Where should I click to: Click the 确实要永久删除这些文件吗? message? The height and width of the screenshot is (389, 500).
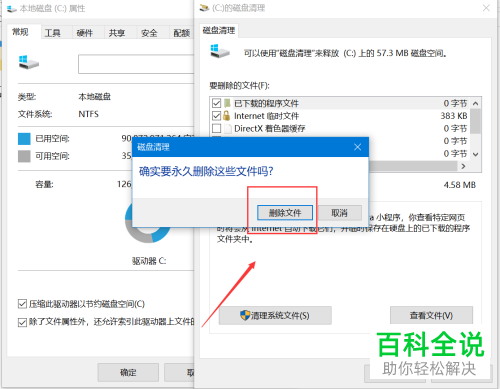click(x=206, y=171)
